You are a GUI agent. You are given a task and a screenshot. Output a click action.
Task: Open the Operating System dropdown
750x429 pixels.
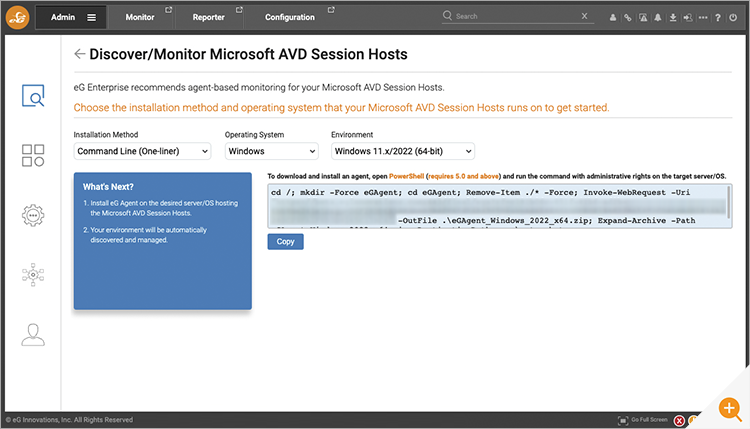[272, 151]
